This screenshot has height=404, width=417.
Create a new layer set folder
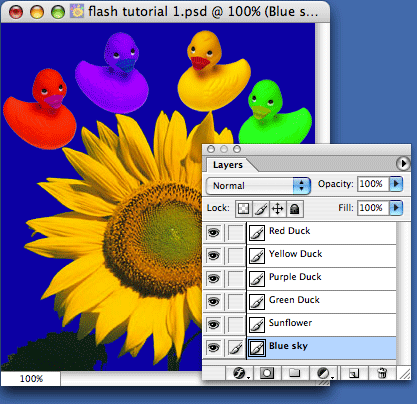(x=294, y=373)
